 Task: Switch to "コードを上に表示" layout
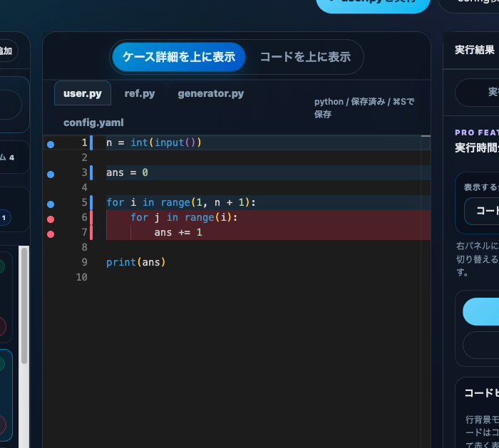tap(305, 57)
